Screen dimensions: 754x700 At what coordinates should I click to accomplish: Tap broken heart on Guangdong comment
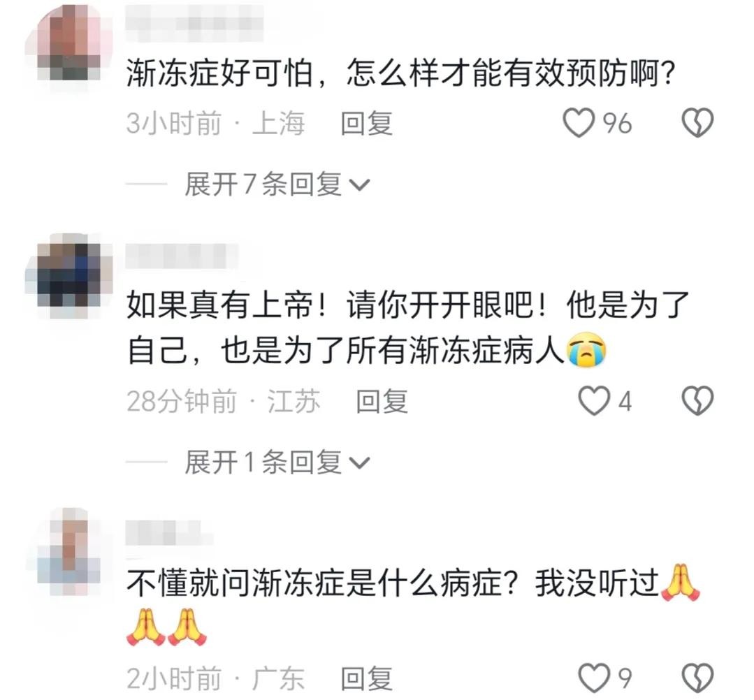pyautogui.click(x=697, y=678)
